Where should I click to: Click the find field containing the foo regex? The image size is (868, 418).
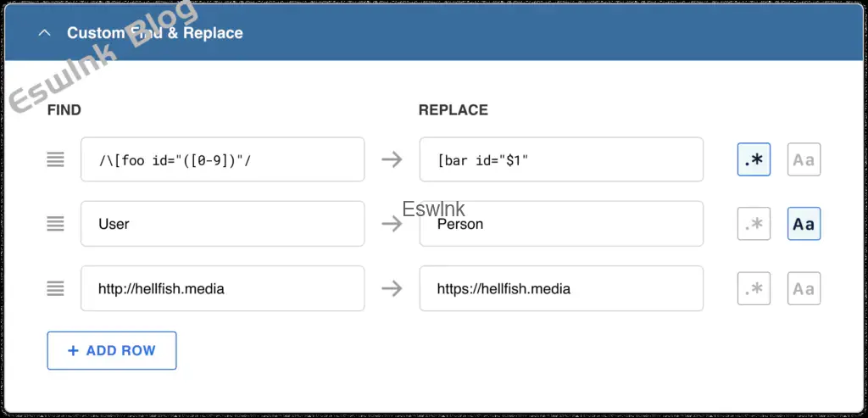pos(222,159)
